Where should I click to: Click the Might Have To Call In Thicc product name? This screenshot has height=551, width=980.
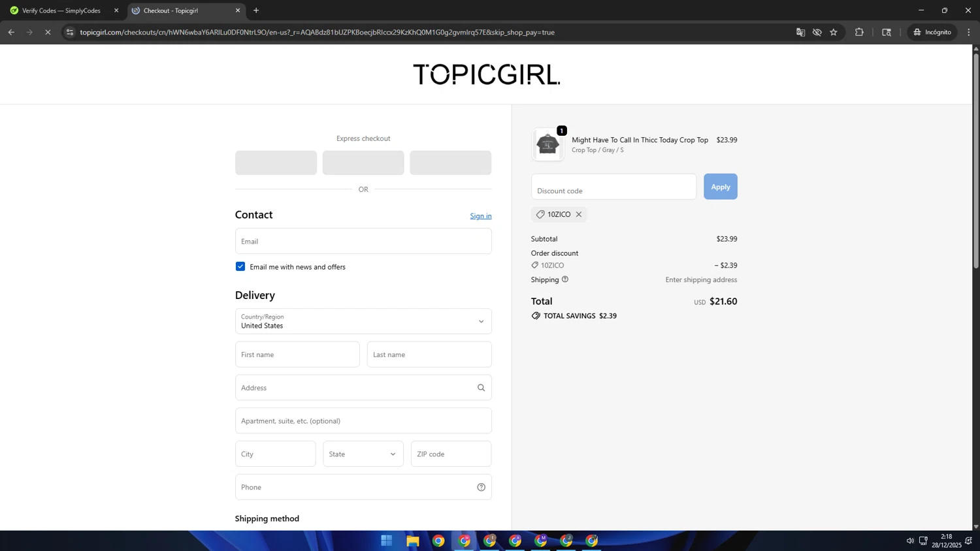click(640, 140)
